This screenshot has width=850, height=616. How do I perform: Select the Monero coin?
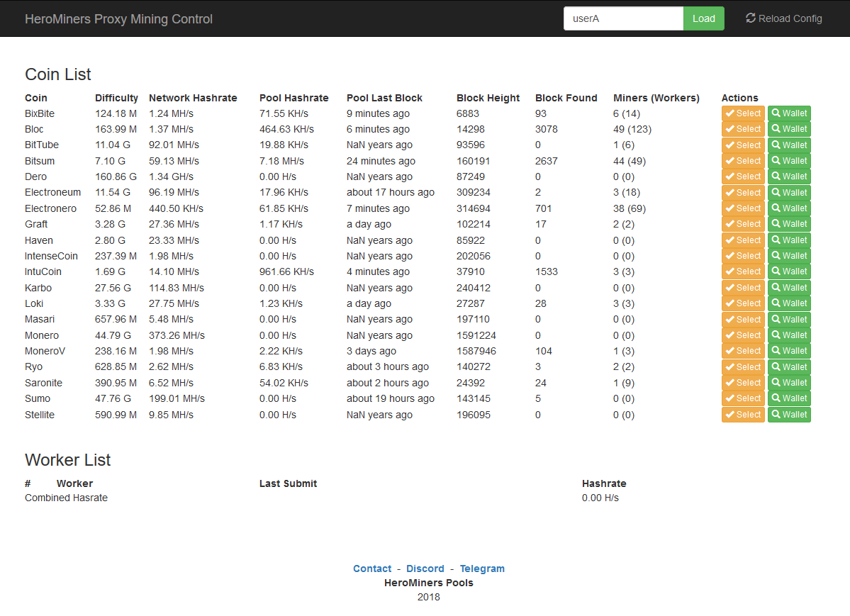[743, 335]
